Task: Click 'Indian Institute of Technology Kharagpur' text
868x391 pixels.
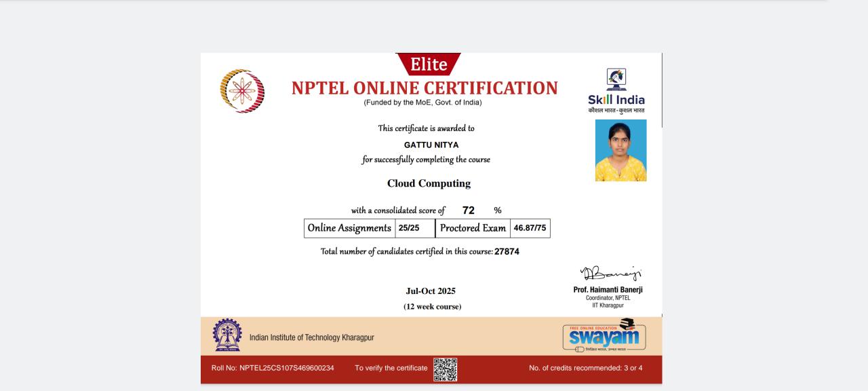Action: coord(312,337)
